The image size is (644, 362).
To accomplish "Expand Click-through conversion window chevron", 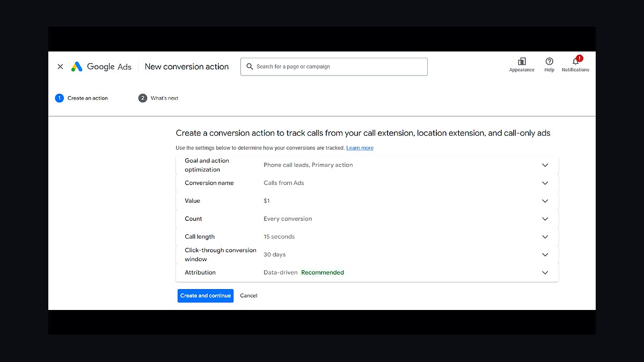I will pyautogui.click(x=545, y=255).
